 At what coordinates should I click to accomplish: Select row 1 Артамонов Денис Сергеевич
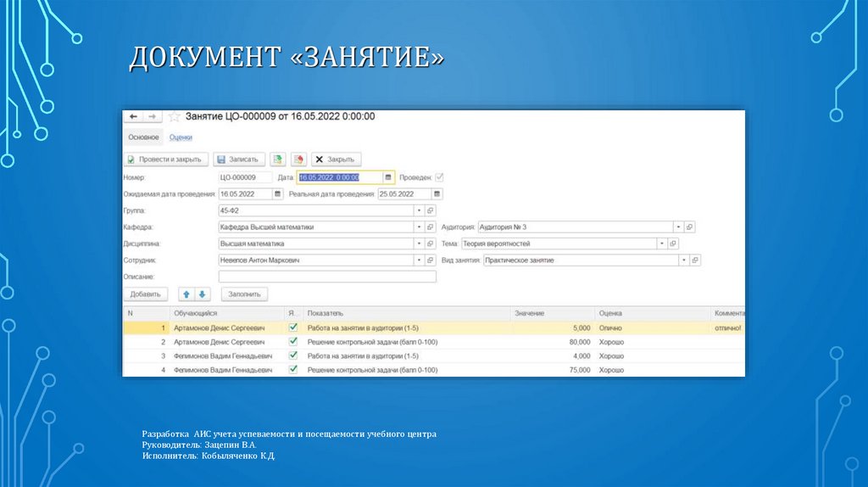click(x=220, y=328)
